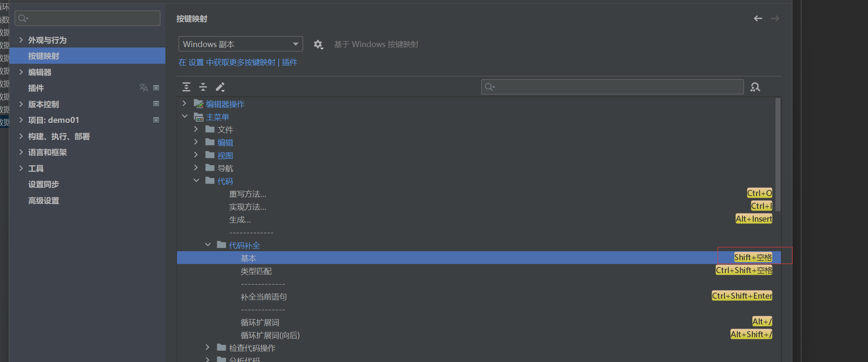Image resolution: width=868 pixels, height=362 pixels.
Task: Click magnifier icon in settings search box
Action: click(x=23, y=18)
